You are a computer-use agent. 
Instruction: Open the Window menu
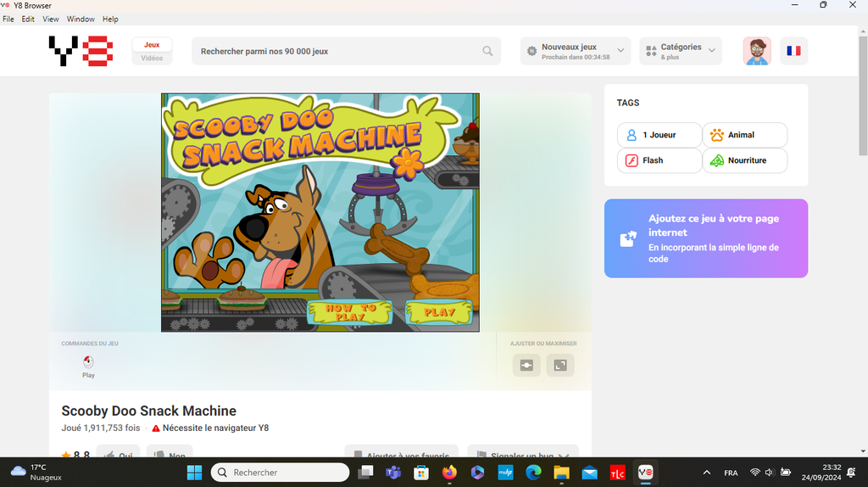pos(81,19)
